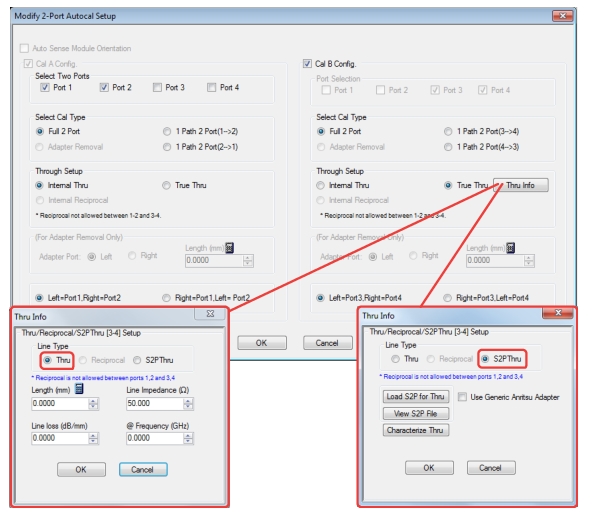This screenshot has width=596, height=515.
Task: Toggle the Cal B Config checkbox
Action: 307,63
